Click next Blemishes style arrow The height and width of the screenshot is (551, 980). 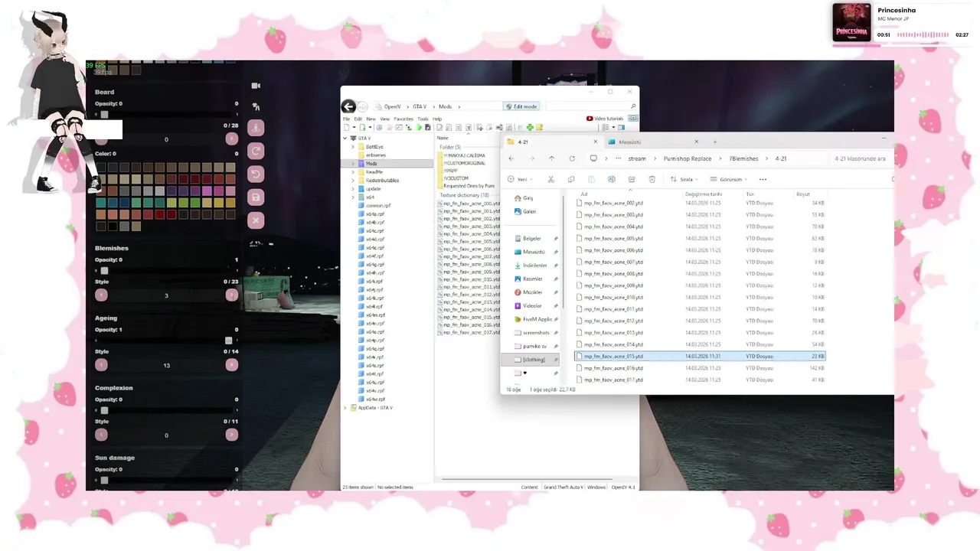click(231, 295)
